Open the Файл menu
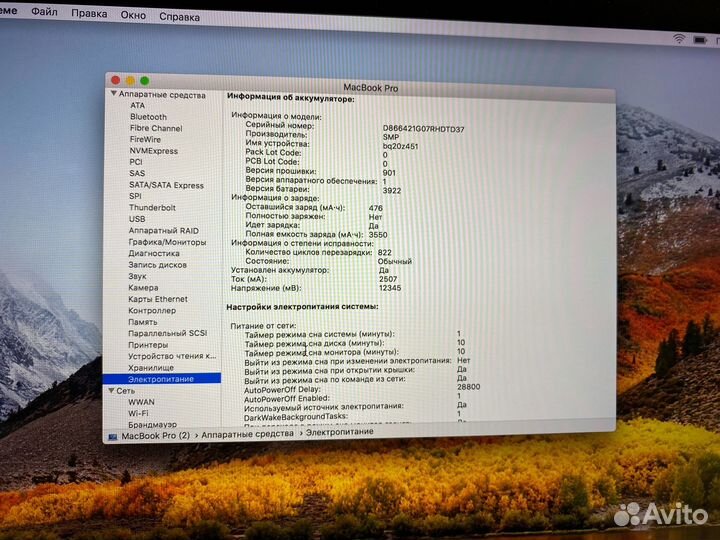The height and width of the screenshot is (540, 720). point(44,11)
